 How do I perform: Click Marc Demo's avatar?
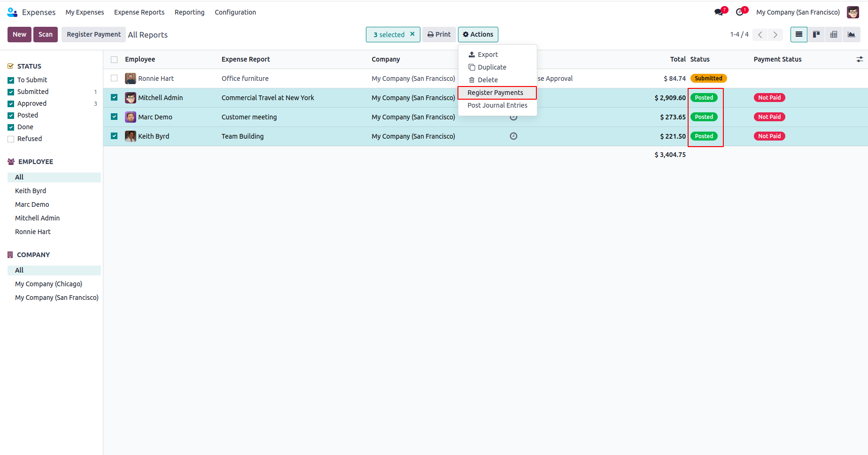coord(131,117)
